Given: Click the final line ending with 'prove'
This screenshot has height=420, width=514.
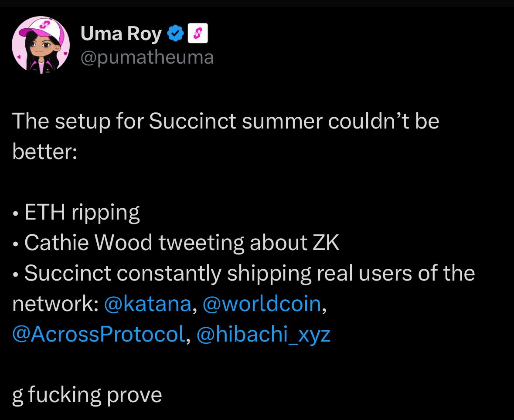Looking at the screenshot, I should [x=87, y=395].
